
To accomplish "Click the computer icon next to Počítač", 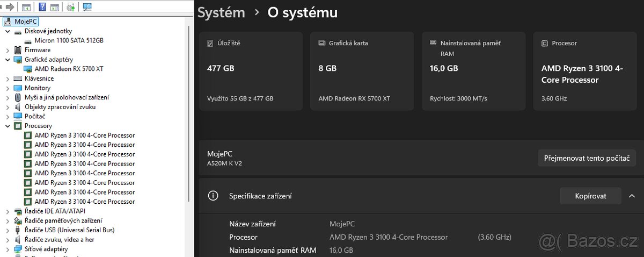I will click(18, 116).
